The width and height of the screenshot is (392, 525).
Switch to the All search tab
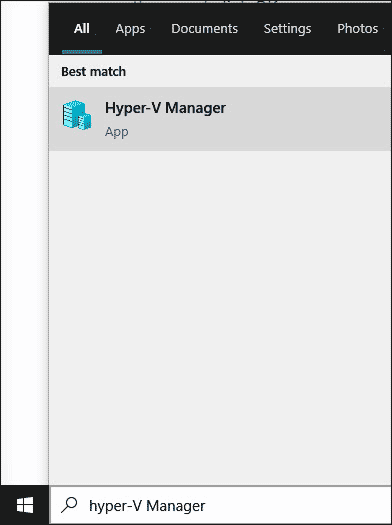82,28
